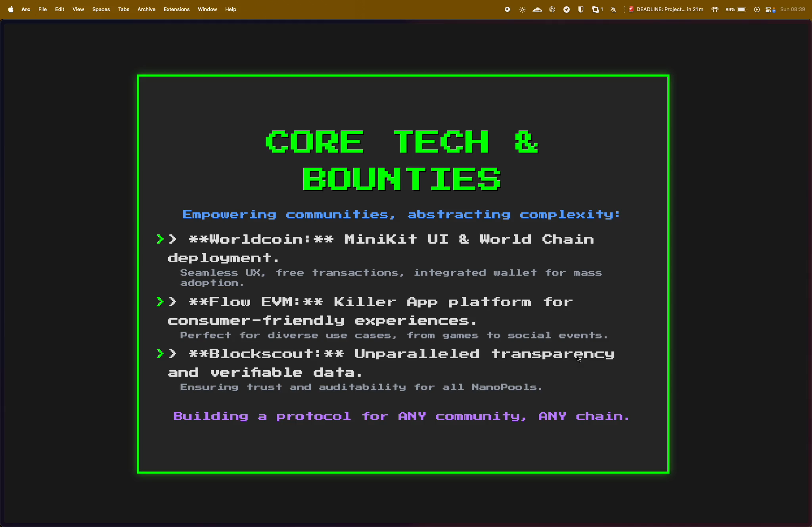
Task: Open the Cloudflare cloud menu bar icon
Action: (537, 9)
